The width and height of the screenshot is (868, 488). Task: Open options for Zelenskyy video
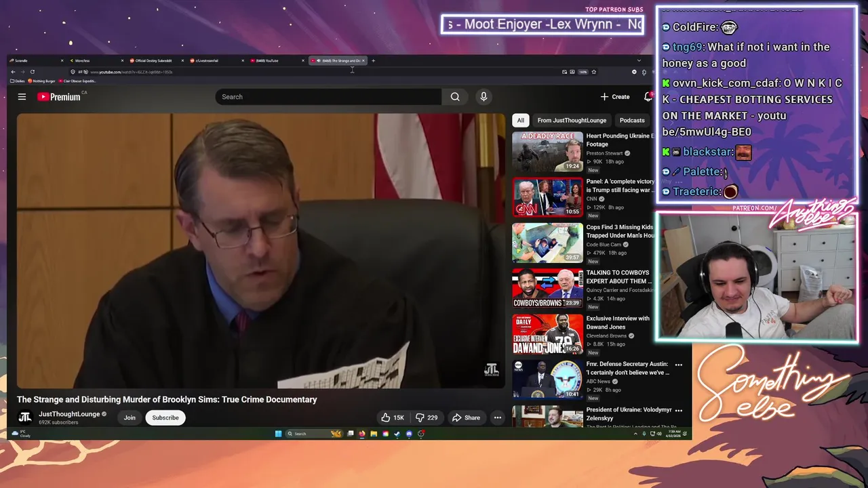pyautogui.click(x=678, y=410)
